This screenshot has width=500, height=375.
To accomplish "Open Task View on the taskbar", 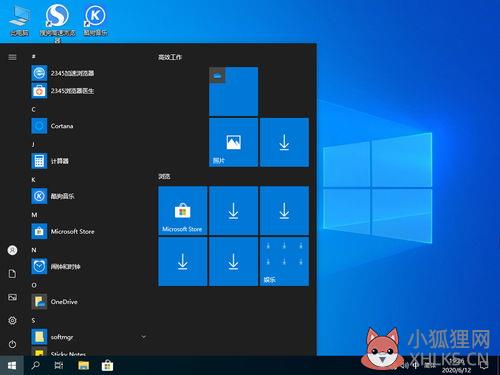I will pos(59,366).
